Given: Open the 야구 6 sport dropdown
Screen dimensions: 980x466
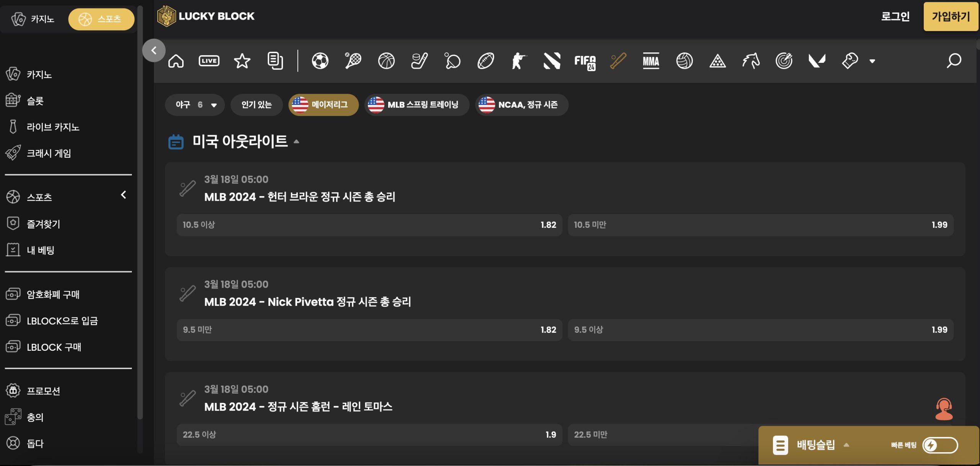Looking at the screenshot, I should pos(195,105).
